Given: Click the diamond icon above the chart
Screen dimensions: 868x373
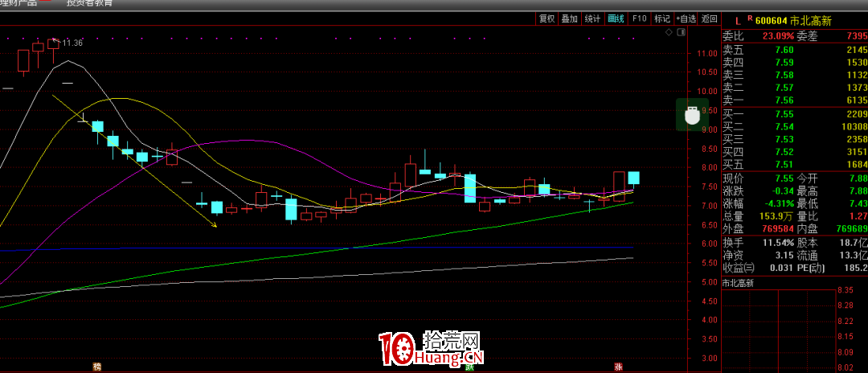Looking at the screenshot, I should pos(668,33).
